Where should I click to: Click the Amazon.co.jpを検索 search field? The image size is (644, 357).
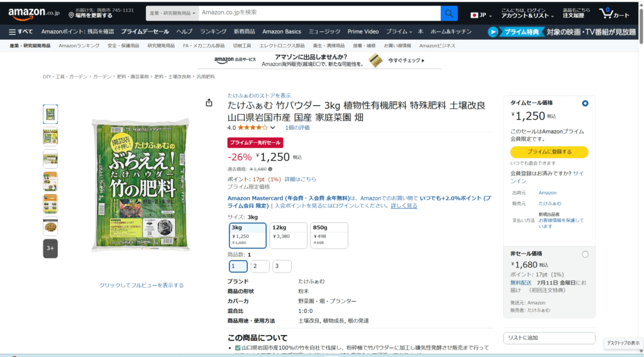tap(319, 14)
